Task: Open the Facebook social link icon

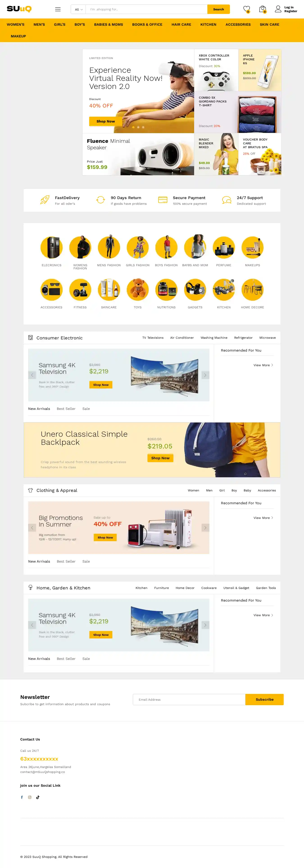Action: click(22, 797)
